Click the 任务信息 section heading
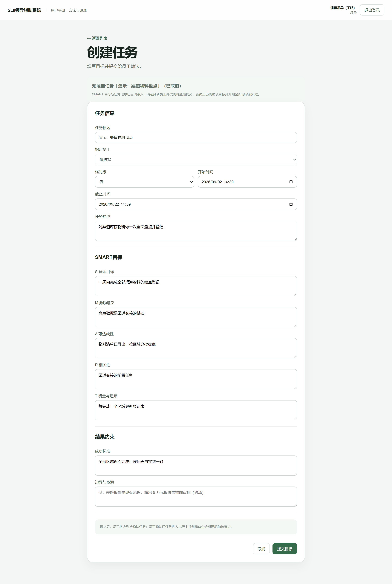This screenshot has width=392, height=584. click(105, 113)
